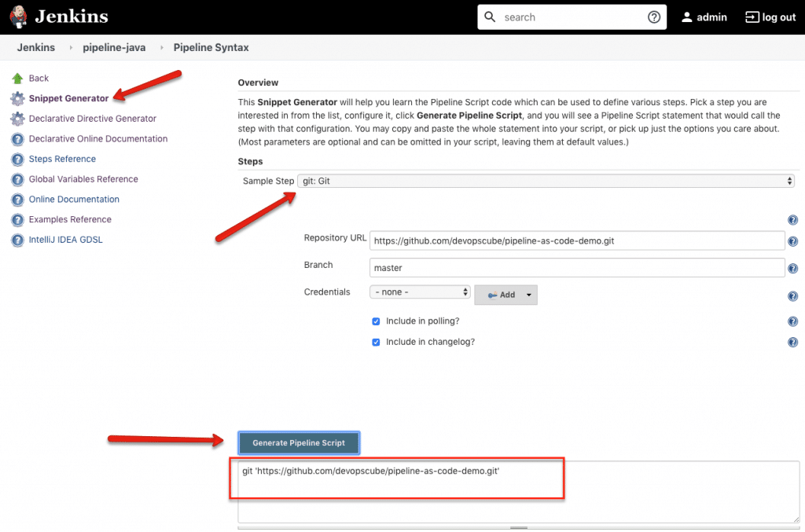Open the IntelliJ IDEA GDSL link
The height and width of the screenshot is (532, 805).
pyautogui.click(x=65, y=240)
